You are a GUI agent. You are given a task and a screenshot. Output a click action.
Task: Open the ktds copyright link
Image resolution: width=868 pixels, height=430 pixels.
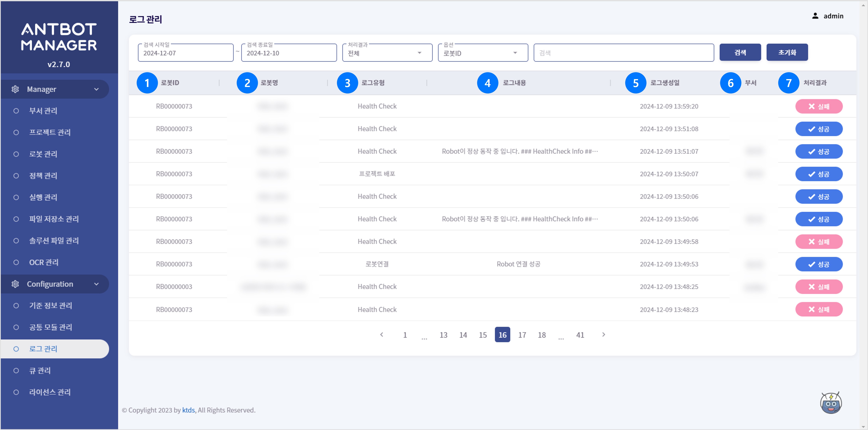[188, 410]
